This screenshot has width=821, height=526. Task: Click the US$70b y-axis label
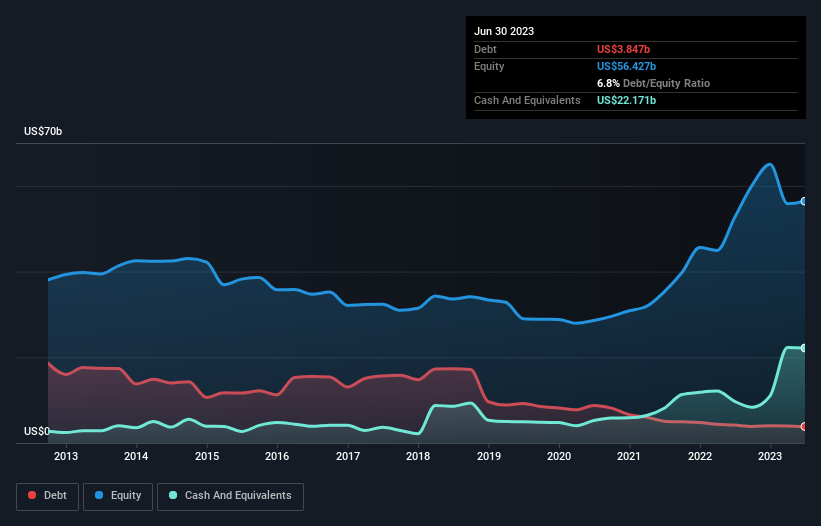pos(43,131)
